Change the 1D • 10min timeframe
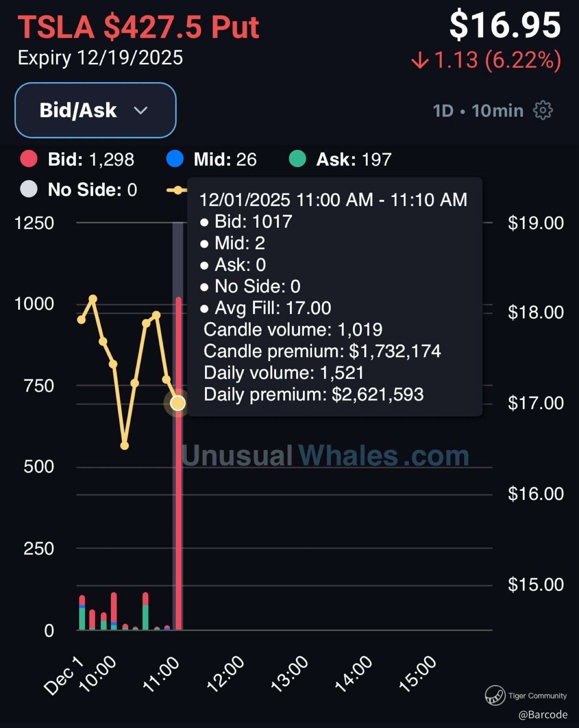This screenshot has height=728, width=579. click(478, 111)
